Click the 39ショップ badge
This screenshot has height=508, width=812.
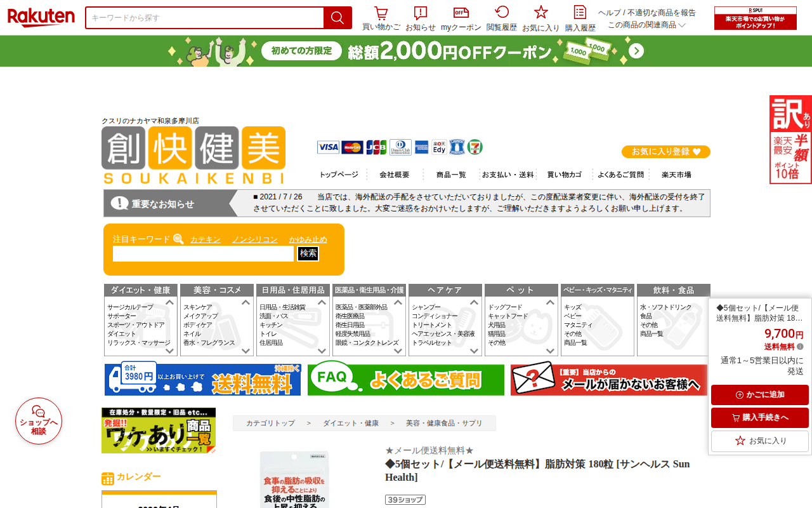(405, 500)
